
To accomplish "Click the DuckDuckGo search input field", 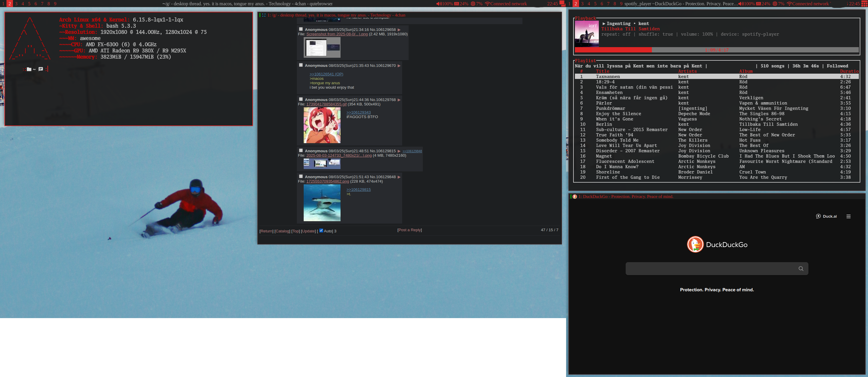I will pos(717,269).
